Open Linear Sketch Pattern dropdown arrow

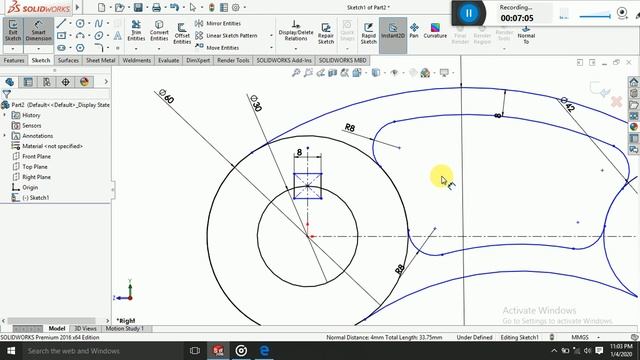(x=271, y=36)
